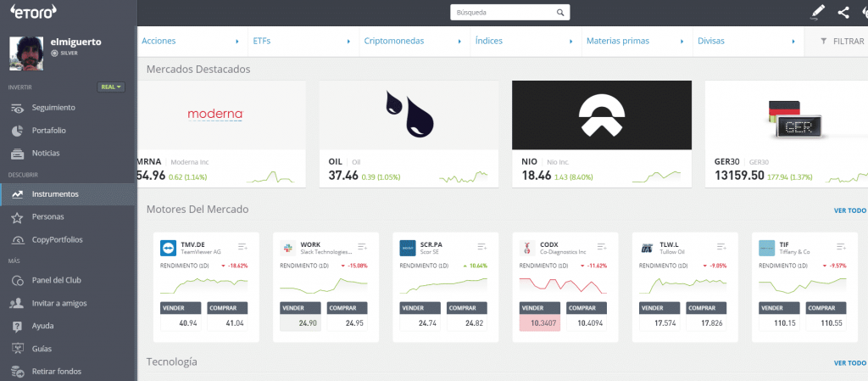Add TLW.L to watchlist icon
Viewport: 868px width, 381px height.
point(721,246)
